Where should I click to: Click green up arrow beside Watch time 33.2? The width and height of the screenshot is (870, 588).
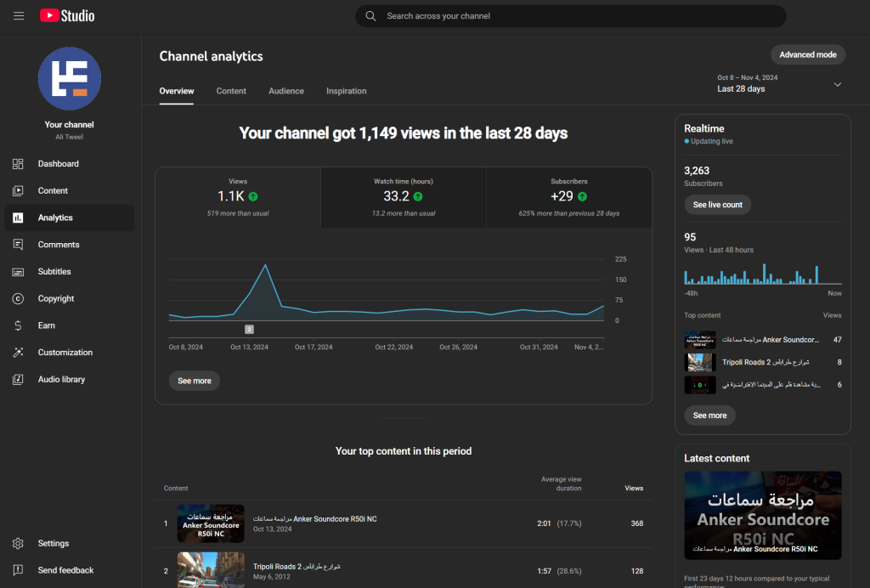tap(418, 196)
